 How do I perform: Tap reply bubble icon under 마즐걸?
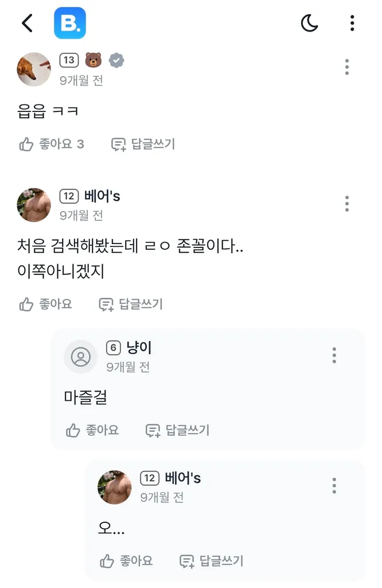[x=153, y=430]
